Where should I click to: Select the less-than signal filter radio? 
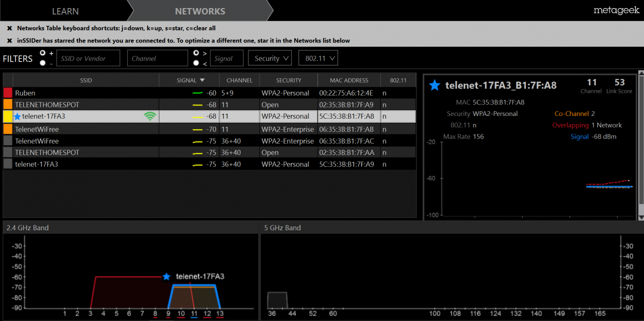[196, 63]
